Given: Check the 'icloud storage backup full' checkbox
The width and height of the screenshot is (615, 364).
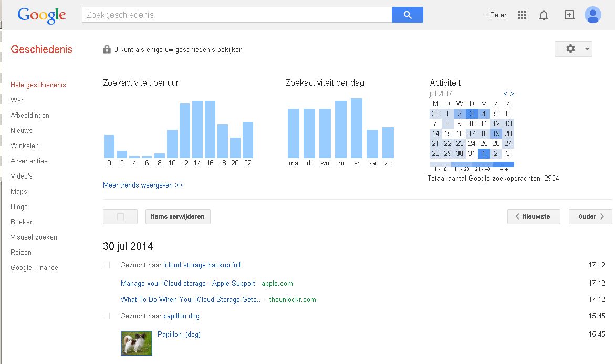Looking at the screenshot, I should [x=107, y=265].
